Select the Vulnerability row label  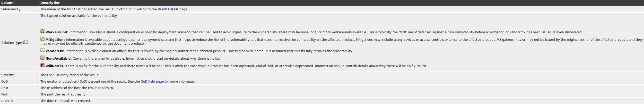point(11,9)
